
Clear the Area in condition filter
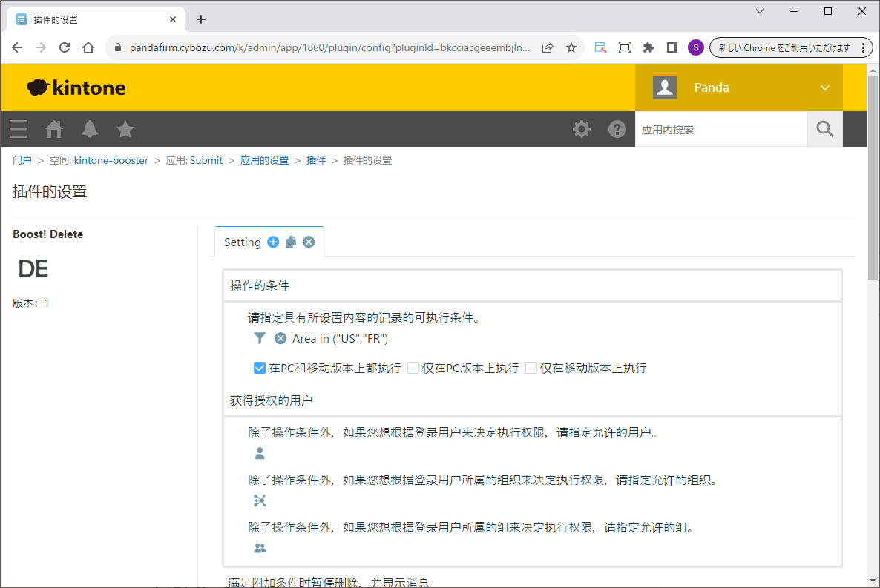coord(280,338)
